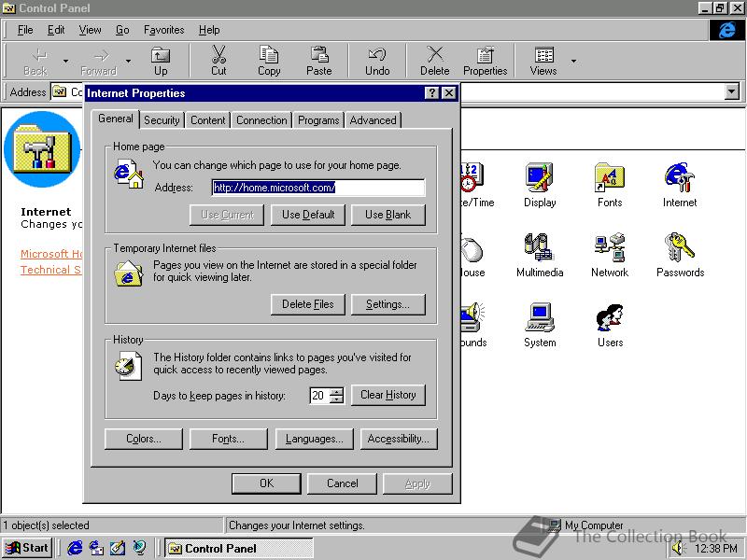
Task: Open the Languages dialog button
Action: [x=314, y=439]
